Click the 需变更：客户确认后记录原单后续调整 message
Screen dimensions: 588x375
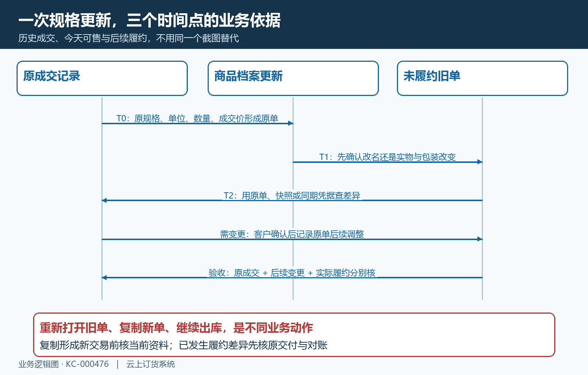coord(292,234)
